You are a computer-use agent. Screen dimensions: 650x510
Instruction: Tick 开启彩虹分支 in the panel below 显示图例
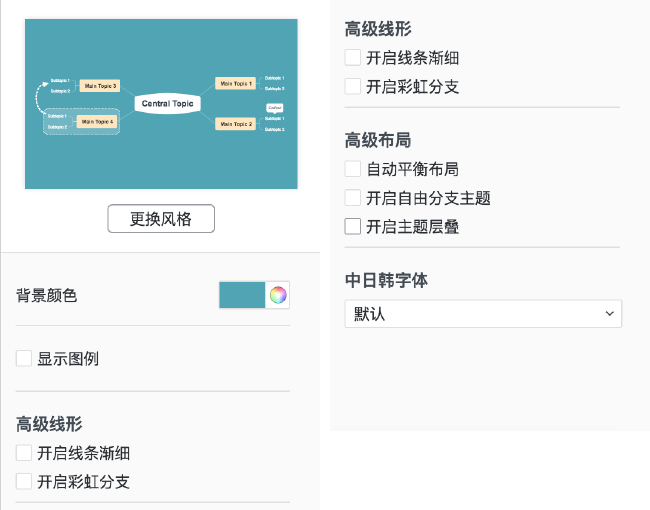click(x=24, y=482)
